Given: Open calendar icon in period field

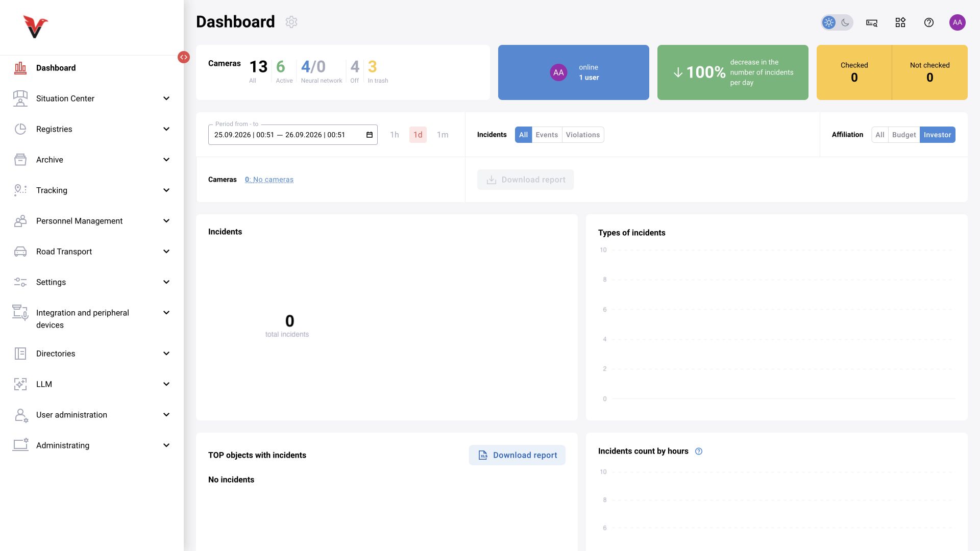Looking at the screenshot, I should pos(370,135).
